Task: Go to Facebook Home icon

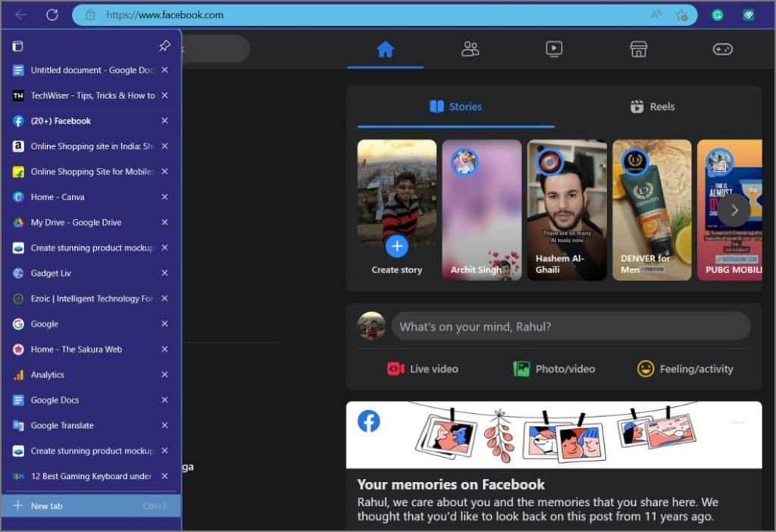Action: pos(385,49)
